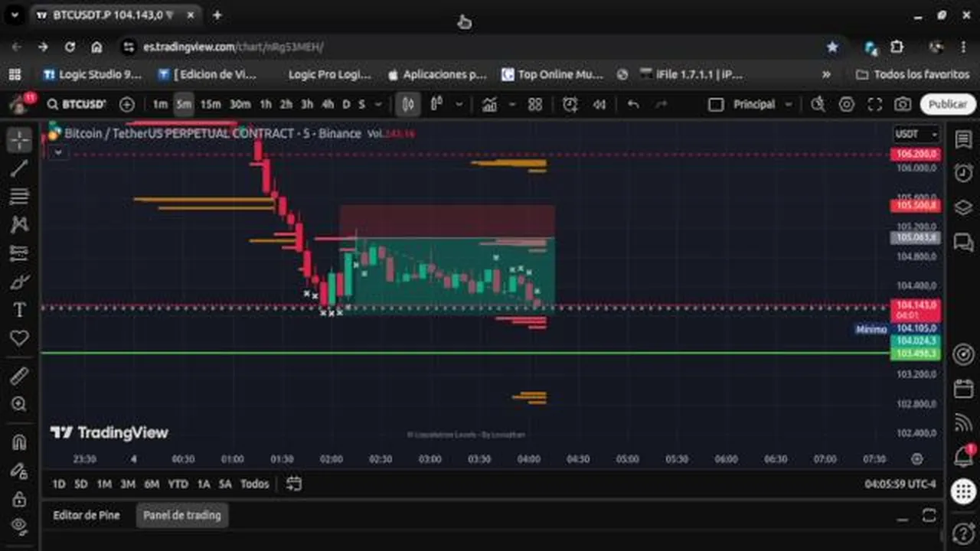Create an alert with alarm icon
980x551 pixels.
pyautogui.click(x=570, y=104)
